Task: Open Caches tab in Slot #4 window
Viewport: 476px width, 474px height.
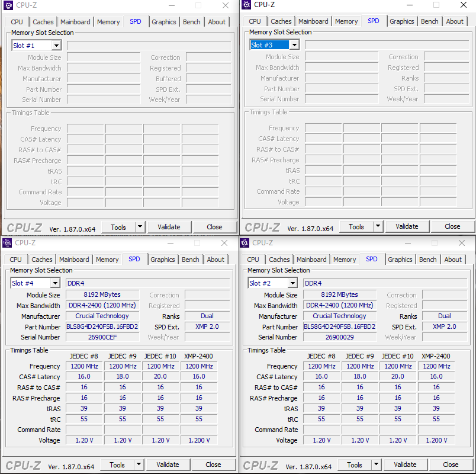Action: click(42, 260)
